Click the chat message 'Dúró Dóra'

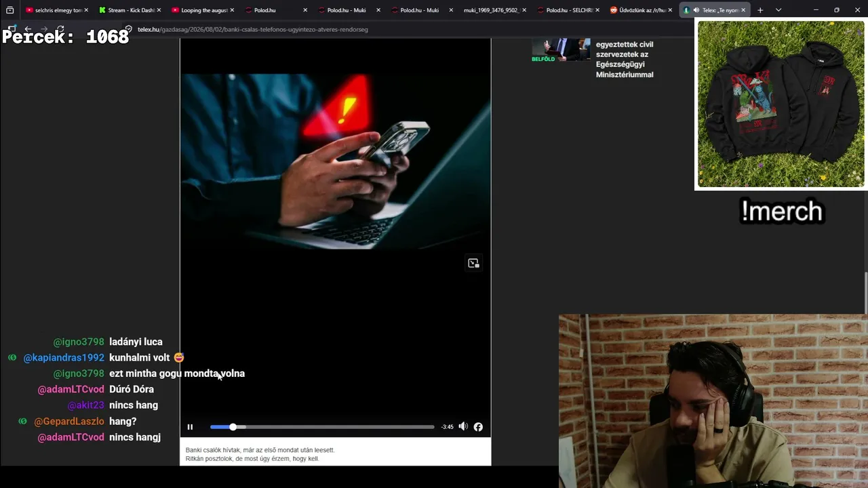pos(132,390)
